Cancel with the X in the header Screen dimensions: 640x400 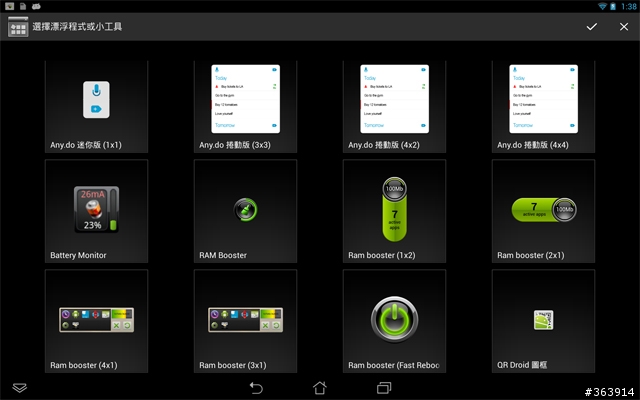click(624, 27)
